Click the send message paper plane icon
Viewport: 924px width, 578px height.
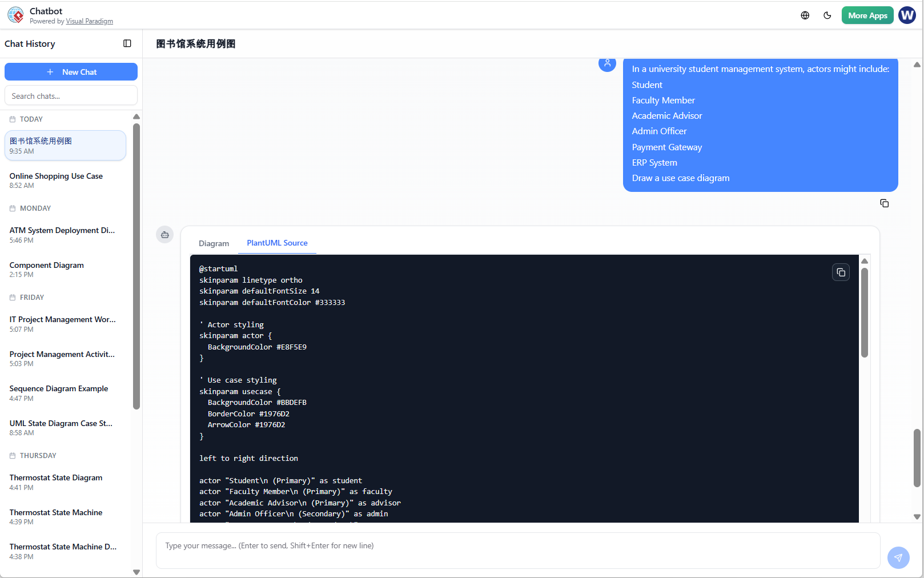898,557
